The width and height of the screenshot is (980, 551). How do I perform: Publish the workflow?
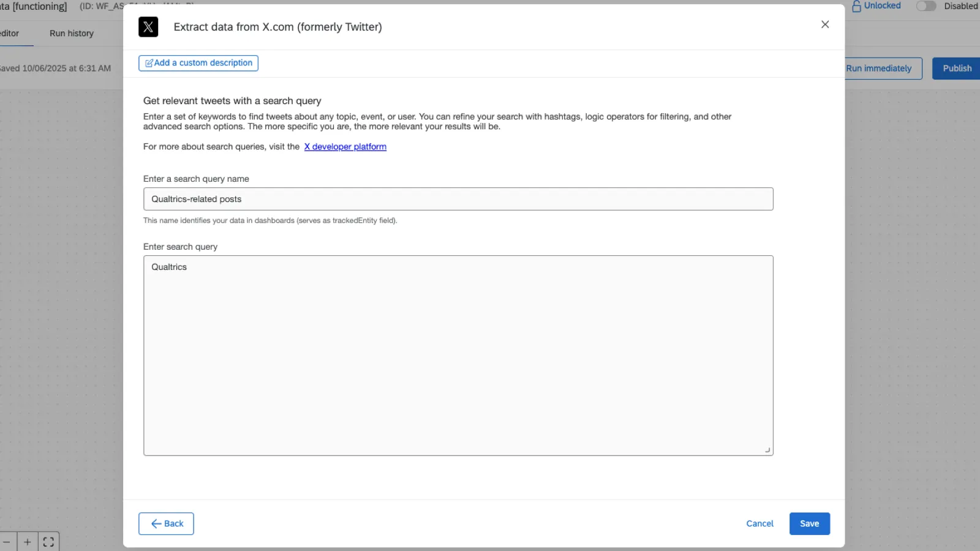(957, 69)
